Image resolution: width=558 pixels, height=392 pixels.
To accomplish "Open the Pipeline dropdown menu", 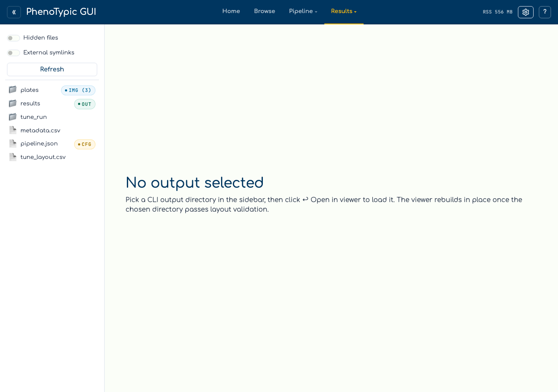I will coord(303,12).
